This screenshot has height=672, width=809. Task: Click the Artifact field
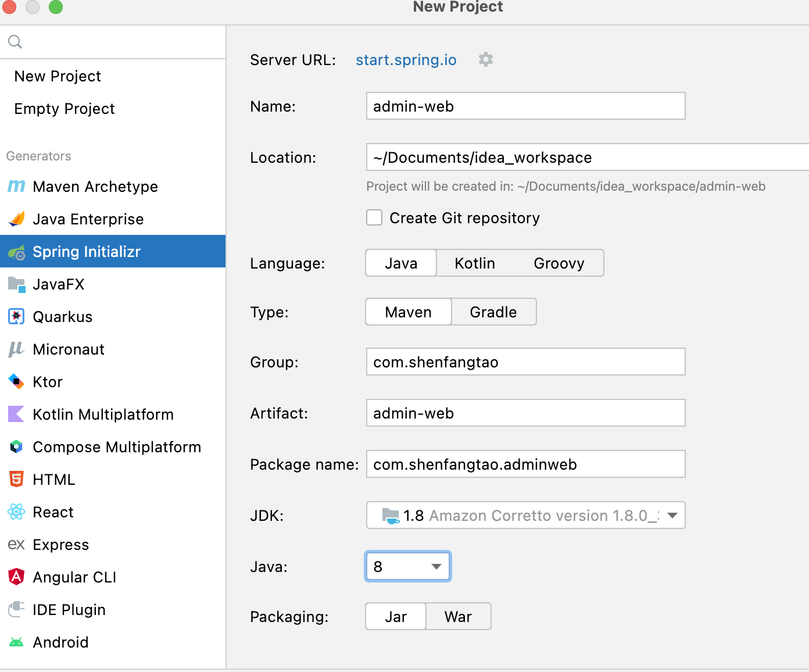pyautogui.click(x=526, y=413)
